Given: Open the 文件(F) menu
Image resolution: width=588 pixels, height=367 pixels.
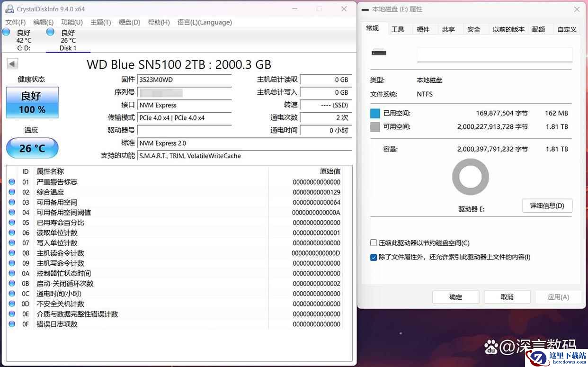Looking at the screenshot, I should pyautogui.click(x=16, y=22).
